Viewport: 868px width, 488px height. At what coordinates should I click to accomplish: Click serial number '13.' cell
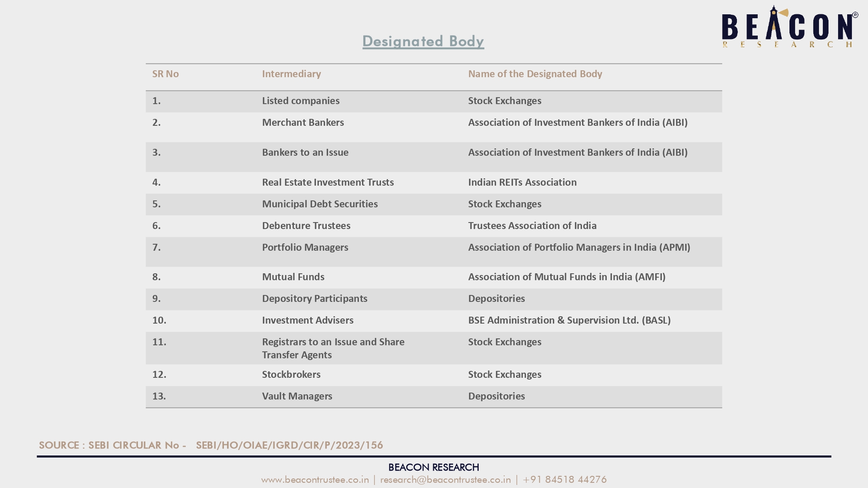159,396
